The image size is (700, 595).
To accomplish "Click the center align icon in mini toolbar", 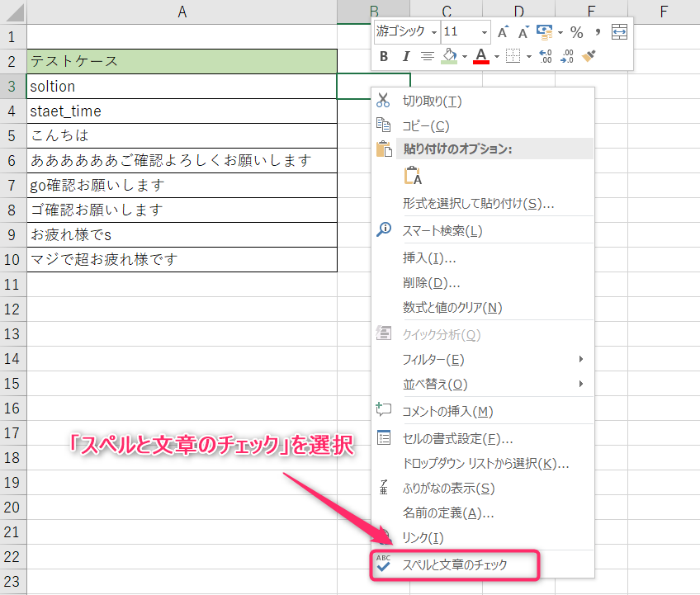I will coord(428,56).
